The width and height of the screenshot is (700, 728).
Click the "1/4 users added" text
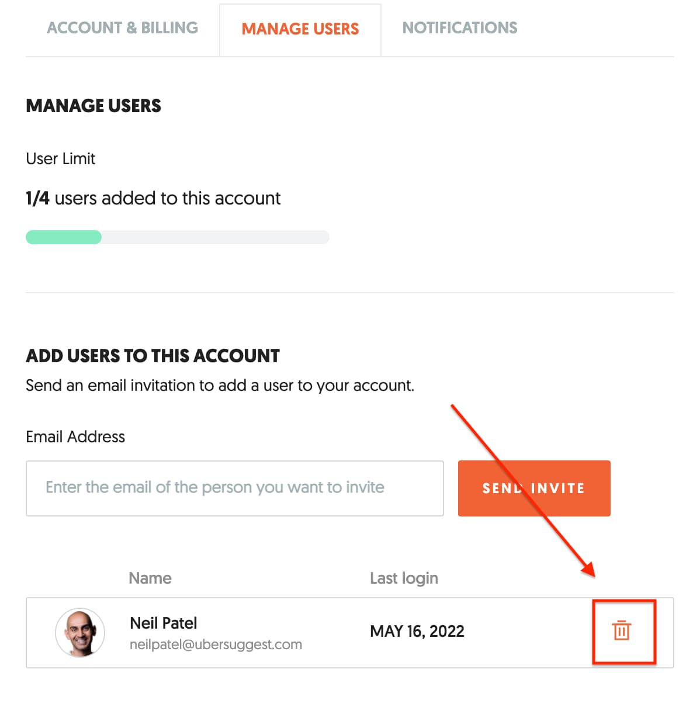tap(153, 198)
